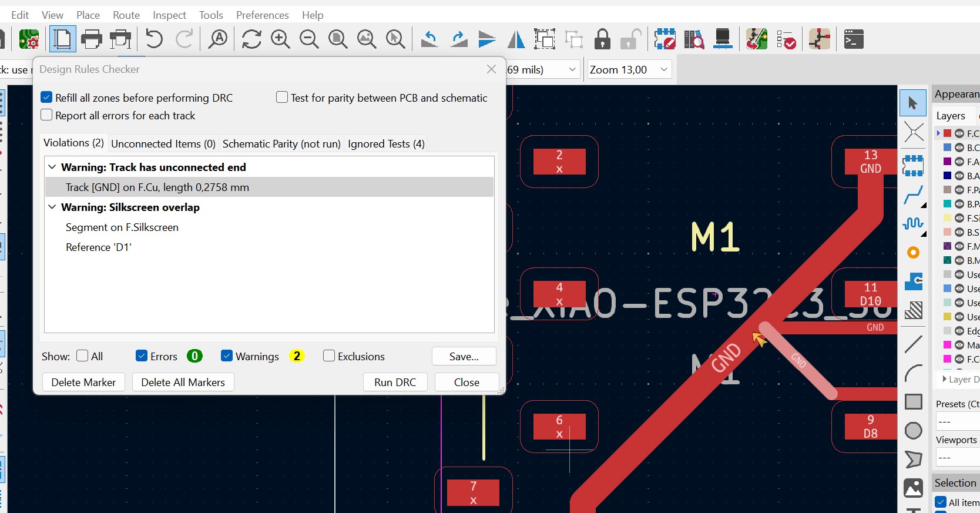Open the Place menu

[88, 15]
